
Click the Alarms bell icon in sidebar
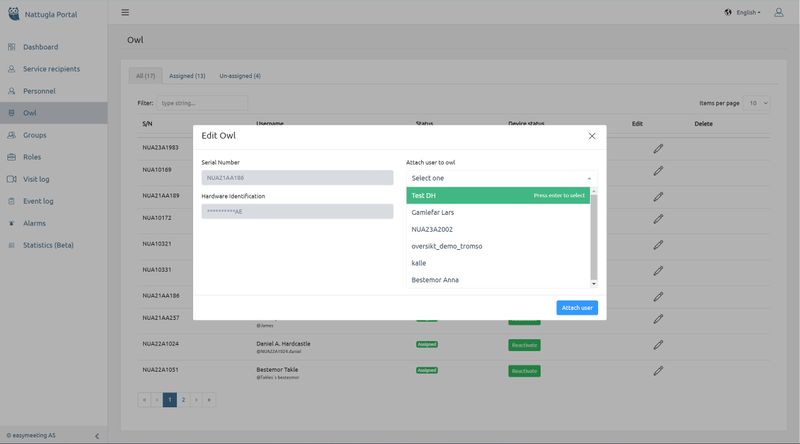coord(11,223)
